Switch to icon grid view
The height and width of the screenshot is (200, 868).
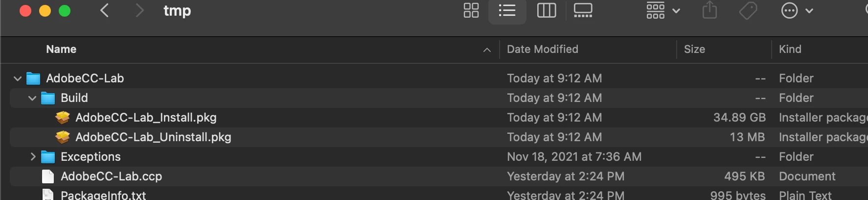[x=471, y=10]
